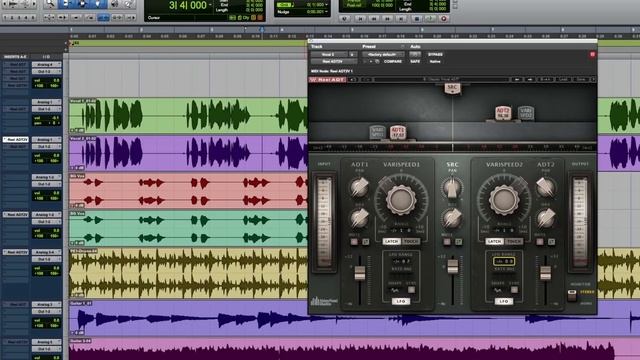
Task: Click the SRC level fader
Action: 453,267
